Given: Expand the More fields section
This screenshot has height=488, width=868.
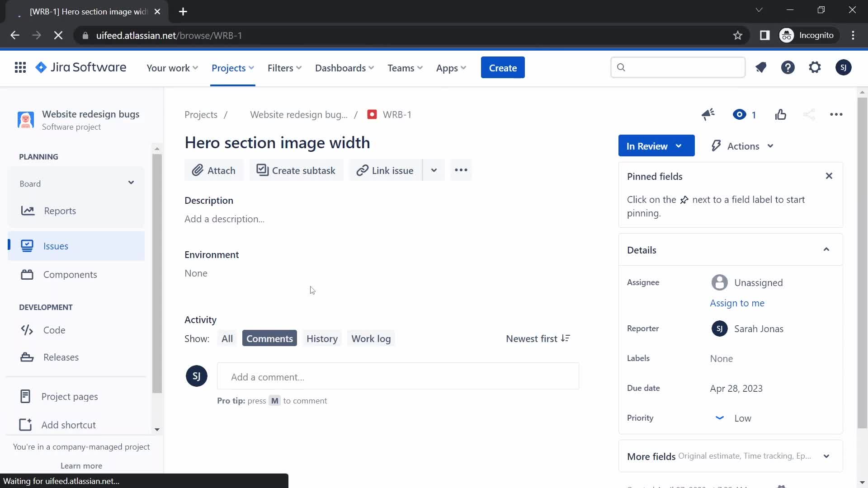Looking at the screenshot, I should tap(730, 456).
